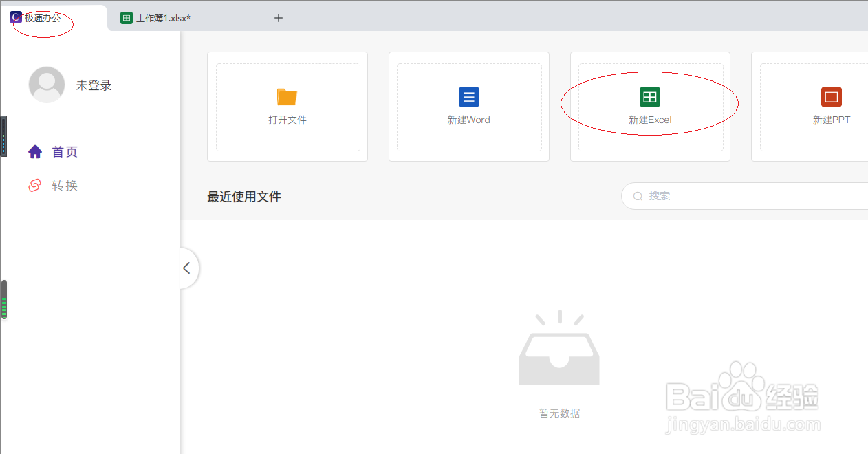
Task: Create a new Excel workbook via 新建Excel icon
Action: (649, 97)
